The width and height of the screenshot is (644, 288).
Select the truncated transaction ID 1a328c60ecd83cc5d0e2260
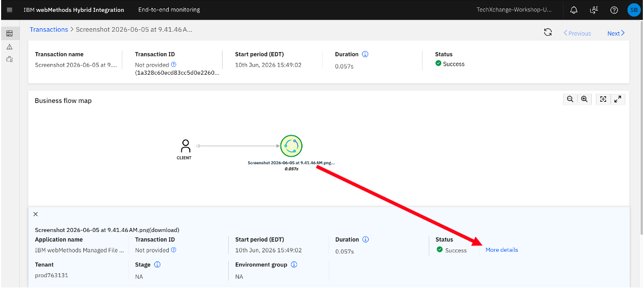pyautogui.click(x=177, y=72)
